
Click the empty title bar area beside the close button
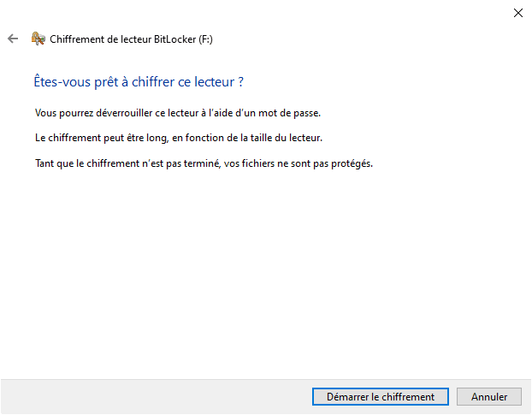point(342,12)
